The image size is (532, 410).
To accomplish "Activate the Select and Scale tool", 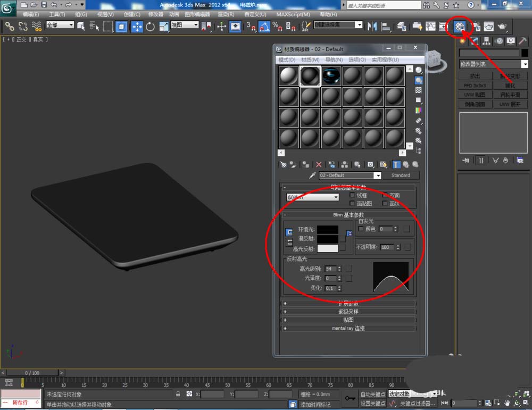I will tap(163, 27).
